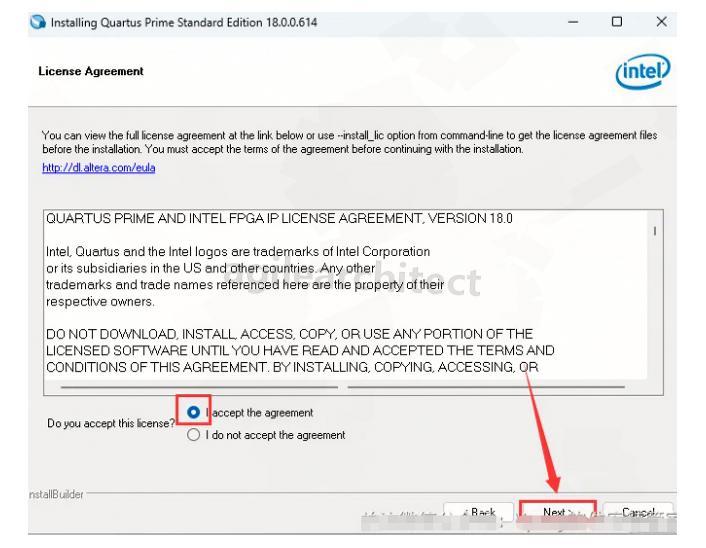This screenshot has width=706, height=548.
Task: Click the "QUARTUS PRIME AND INTEL FPGA IP LICENSE AGREEMENT" line
Action: click(279, 218)
